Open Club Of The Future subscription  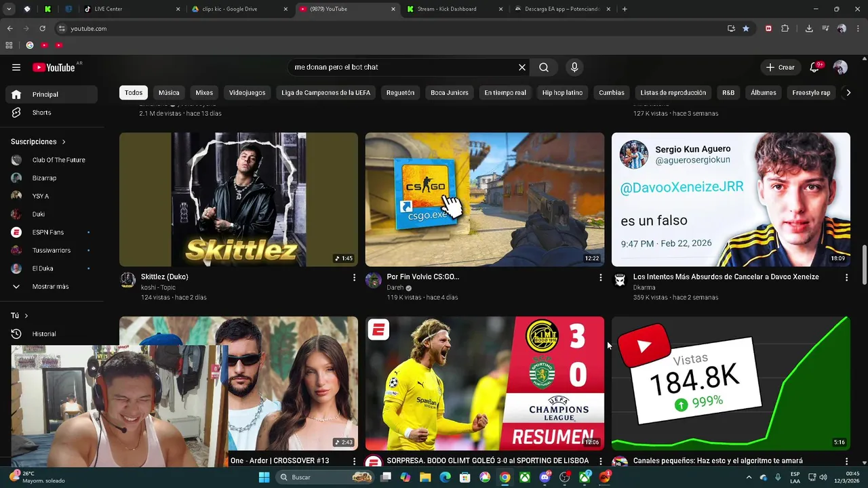pos(53,160)
